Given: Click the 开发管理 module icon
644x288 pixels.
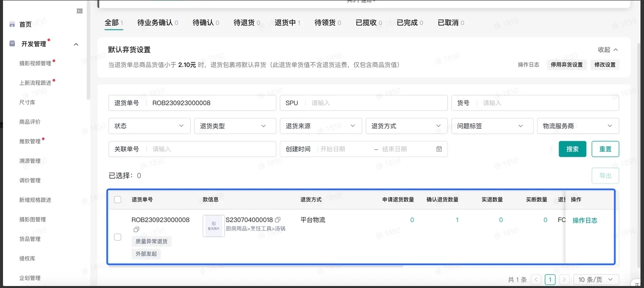Looking at the screenshot, I should coord(12,44).
